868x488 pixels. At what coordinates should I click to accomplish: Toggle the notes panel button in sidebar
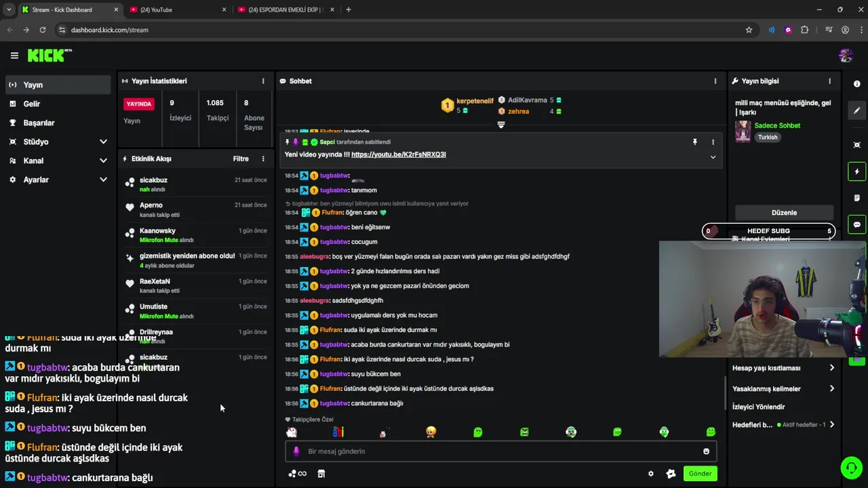pos(856,198)
